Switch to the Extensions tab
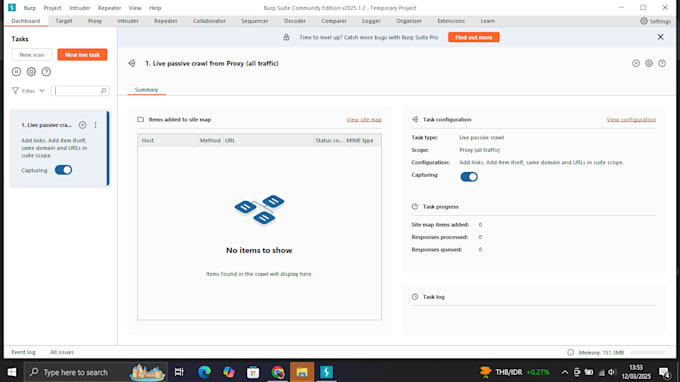This screenshot has width=680, height=382. 451,21
